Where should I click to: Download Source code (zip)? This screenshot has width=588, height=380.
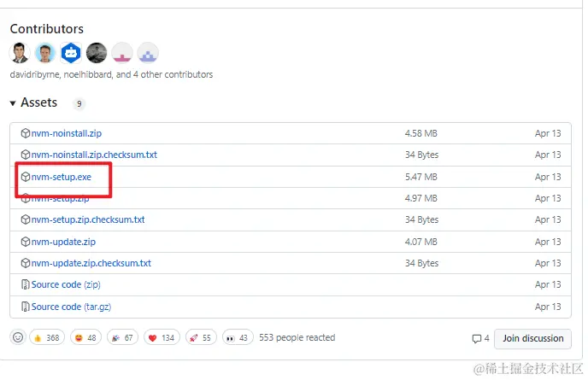tap(66, 285)
